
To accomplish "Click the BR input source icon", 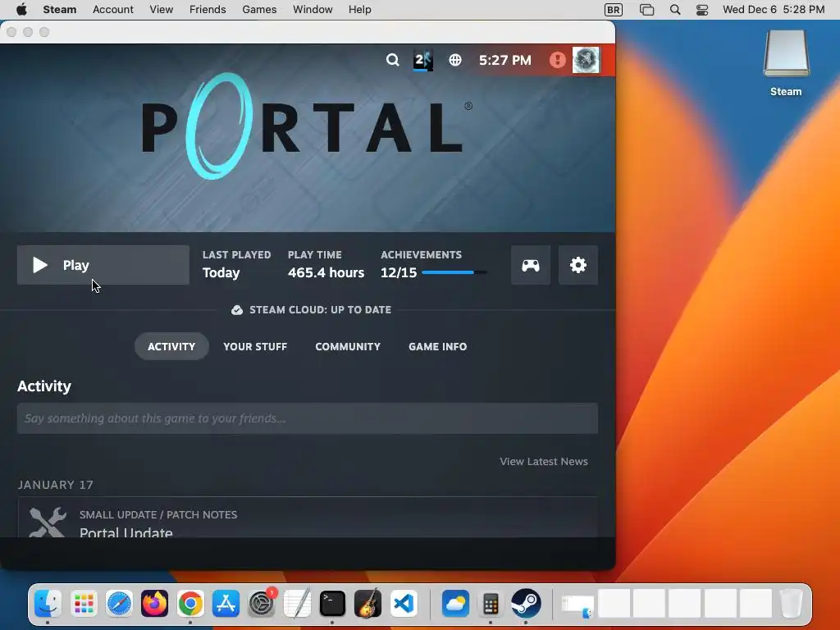I will click(x=614, y=10).
